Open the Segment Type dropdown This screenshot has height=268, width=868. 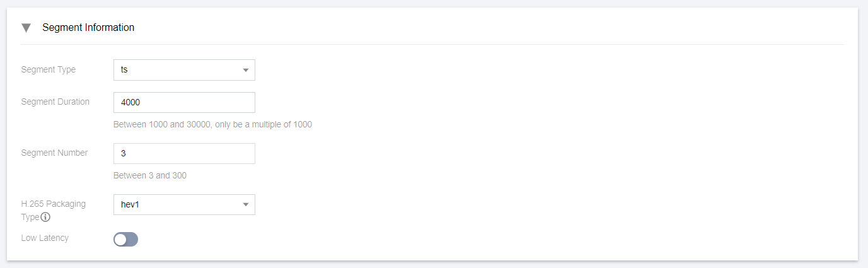point(184,70)
